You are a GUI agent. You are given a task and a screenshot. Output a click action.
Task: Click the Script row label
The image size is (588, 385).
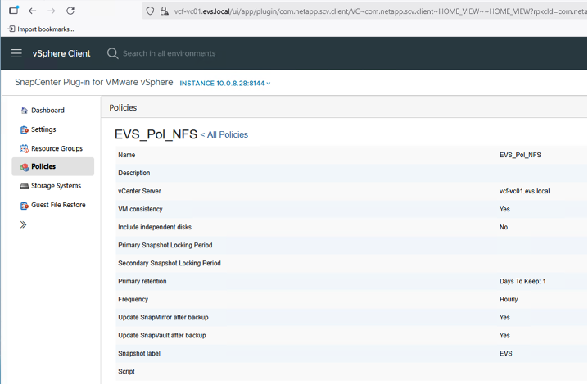click(126, 372)
